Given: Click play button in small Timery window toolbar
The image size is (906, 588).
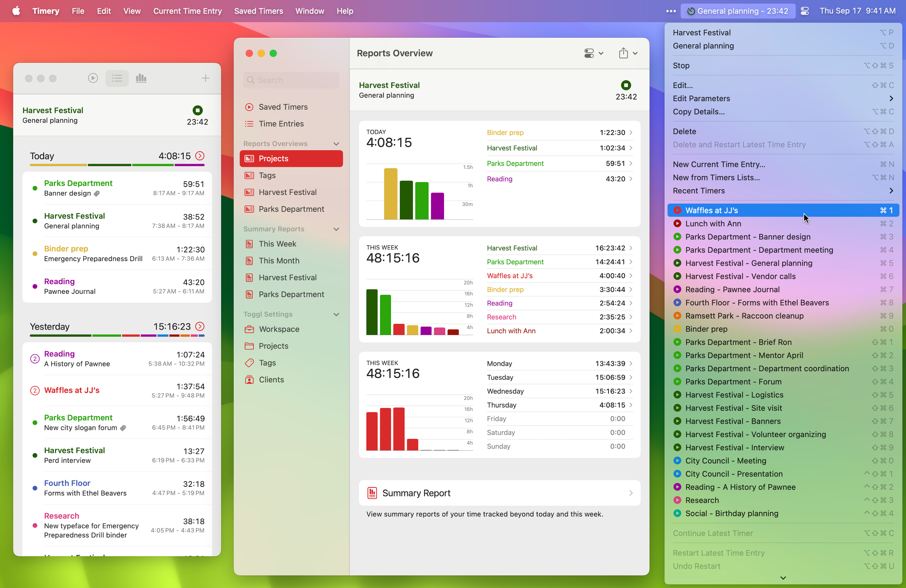Looking at the screenshot, I should point(93,78).
